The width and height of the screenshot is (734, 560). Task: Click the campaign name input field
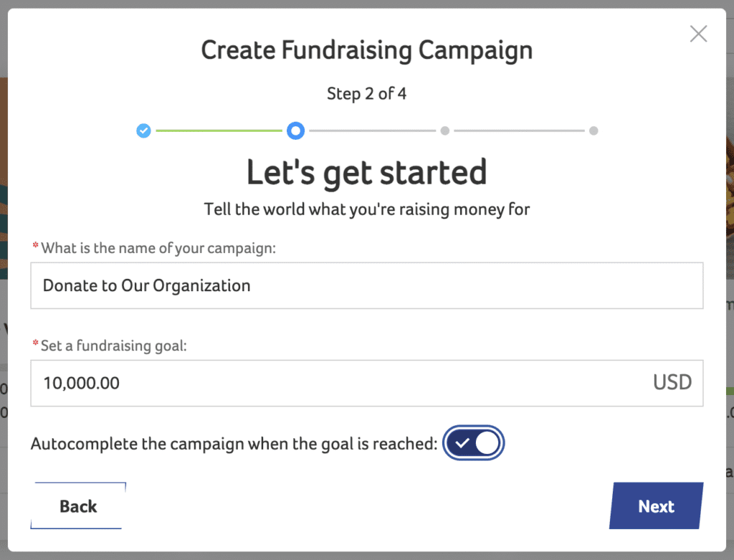[x=366, y=285]
